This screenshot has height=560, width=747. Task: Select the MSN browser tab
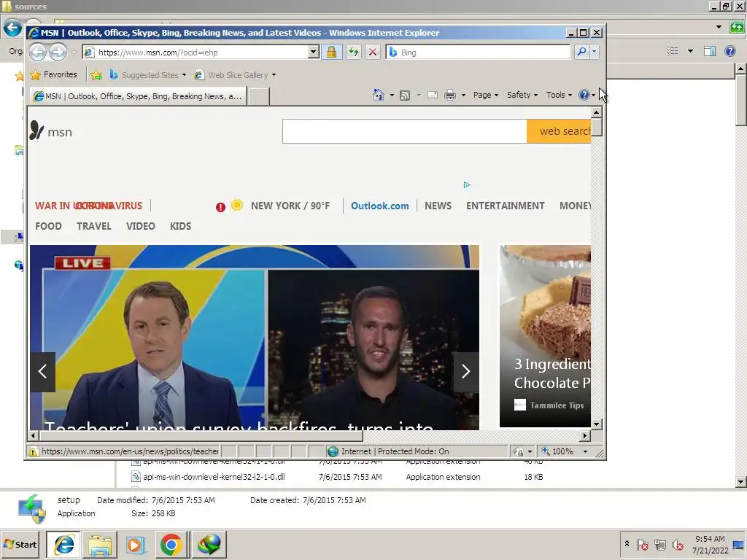[138, 96]
